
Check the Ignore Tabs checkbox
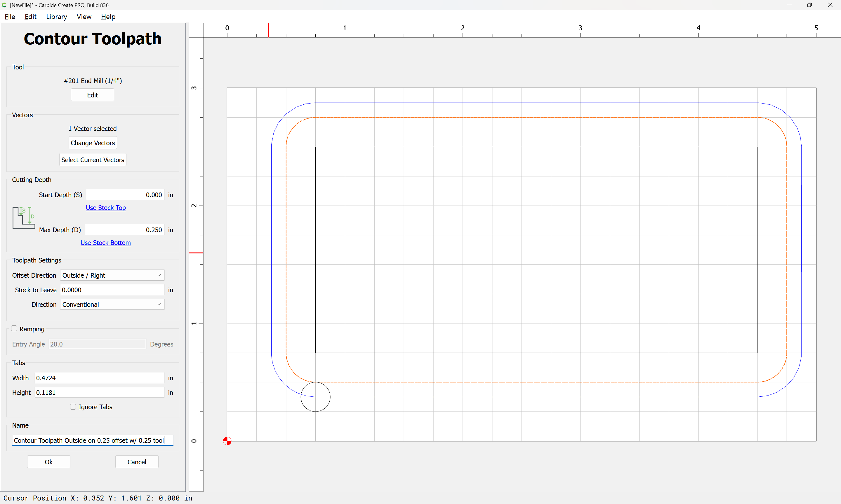pos(73,407)
